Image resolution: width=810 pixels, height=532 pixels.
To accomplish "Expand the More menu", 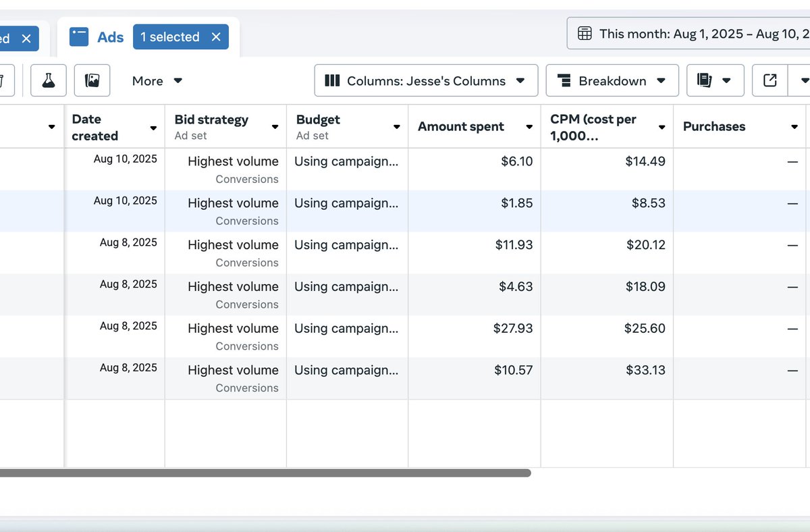I will pyautogui.click(x=157, y=80).
